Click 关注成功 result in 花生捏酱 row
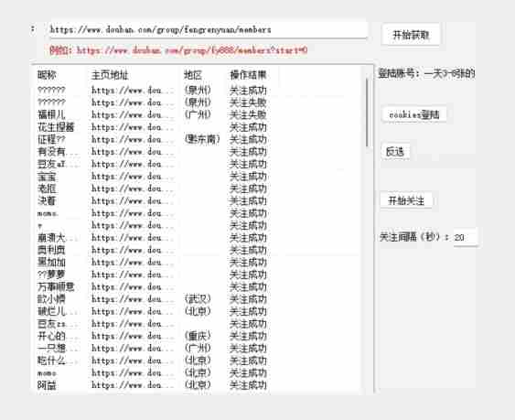The height and width of the screenshot is (420, 515). click(248, 127)
